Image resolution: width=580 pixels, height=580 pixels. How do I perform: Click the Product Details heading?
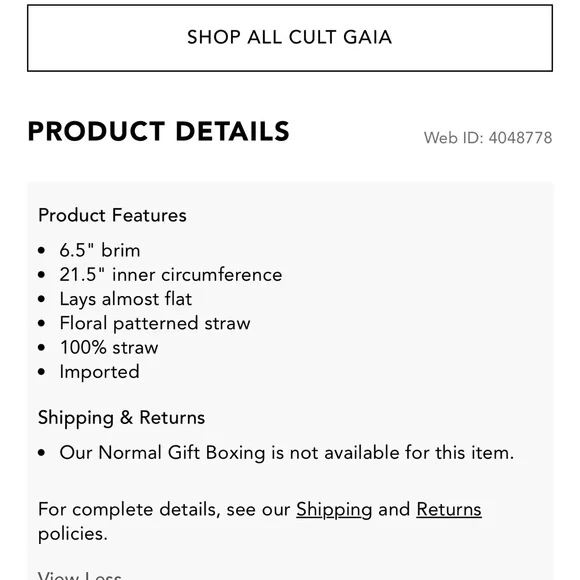point(159,131)
